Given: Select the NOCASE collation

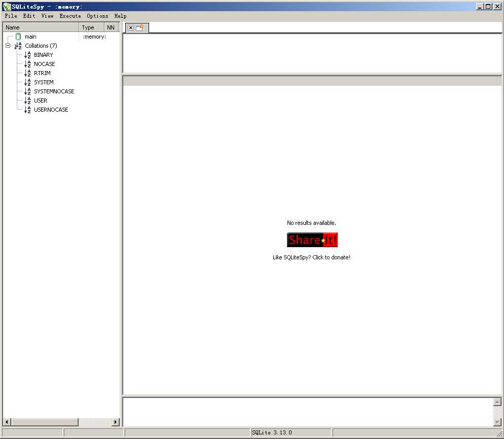Looking at the screenshot, I should (44, 64).
